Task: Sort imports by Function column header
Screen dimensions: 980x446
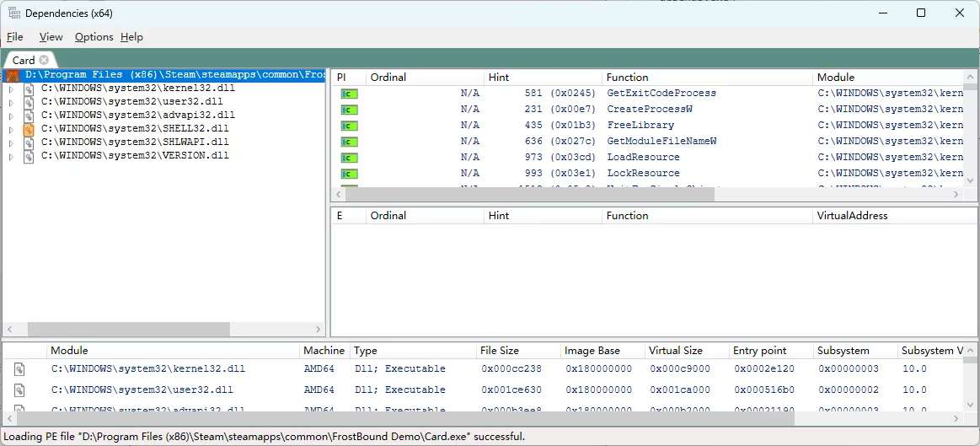Action: pyautogui.click(x=627, y=77)
